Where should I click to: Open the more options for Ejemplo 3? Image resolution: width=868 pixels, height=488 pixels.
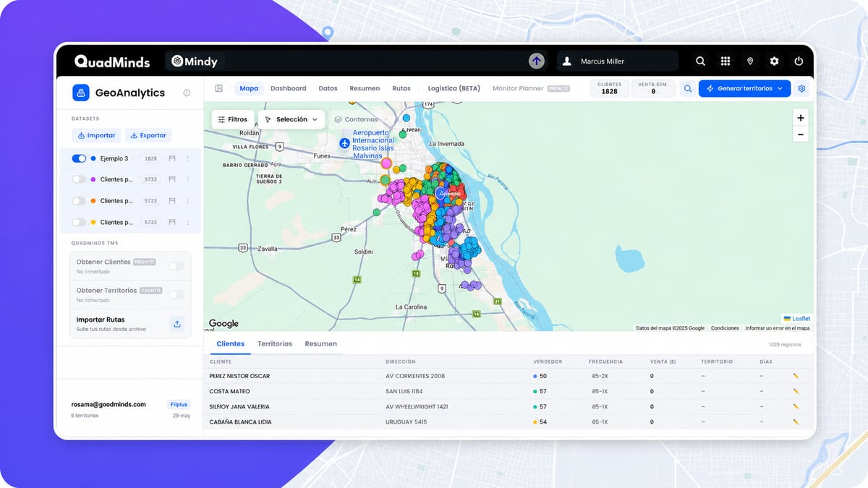click(x=188, y=158)
